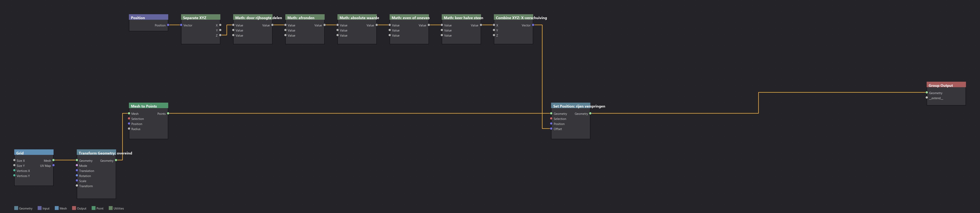Click the "Math: keer halve steen" node title
Viewport: 980px width, 213px height.
click(463, 17)
